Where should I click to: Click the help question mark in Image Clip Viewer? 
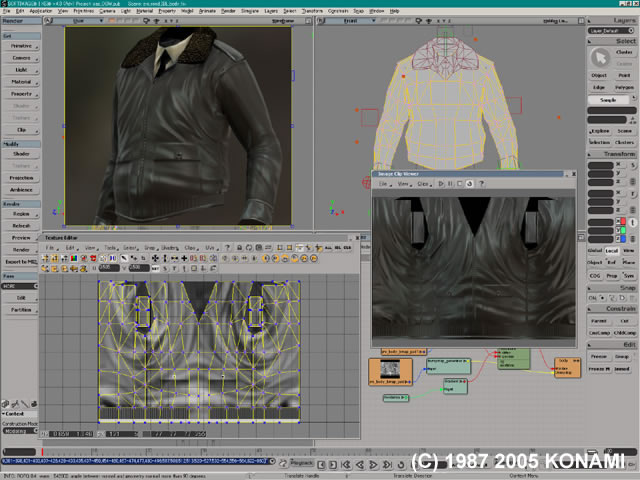click(482, 184)
